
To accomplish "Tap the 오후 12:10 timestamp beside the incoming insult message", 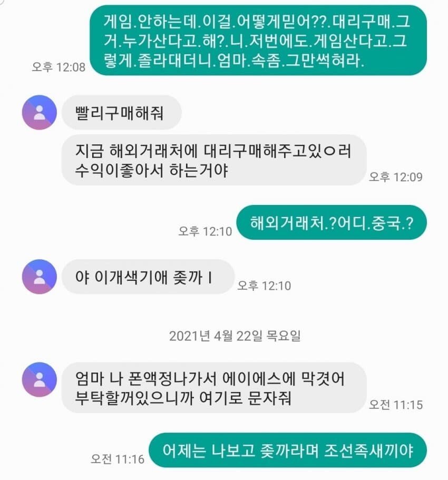I will pos(264,286).
